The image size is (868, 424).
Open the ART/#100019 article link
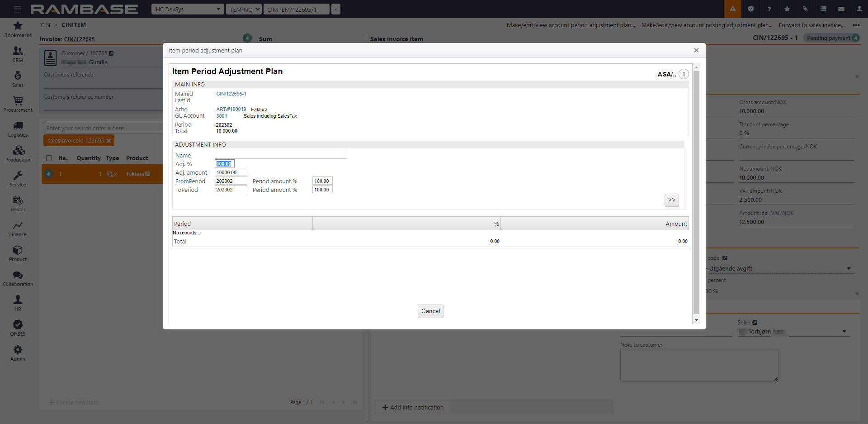(231, 109)
